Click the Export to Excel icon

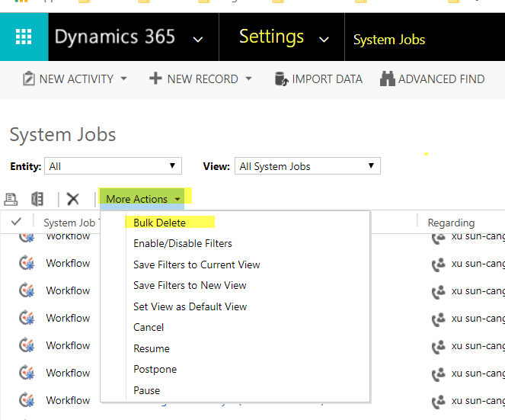(37, 199)
